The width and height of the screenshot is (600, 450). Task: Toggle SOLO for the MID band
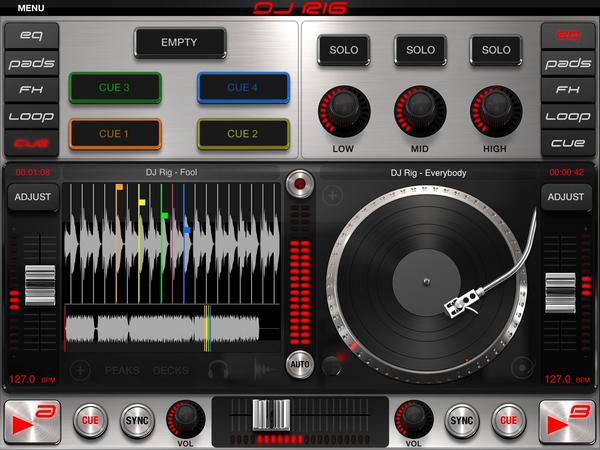(420, 50)
